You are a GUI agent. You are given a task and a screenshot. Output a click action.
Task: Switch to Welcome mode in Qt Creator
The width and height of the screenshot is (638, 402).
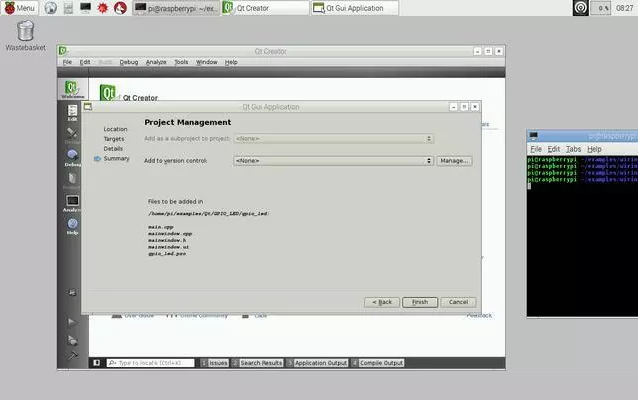[x=72, y=90]
